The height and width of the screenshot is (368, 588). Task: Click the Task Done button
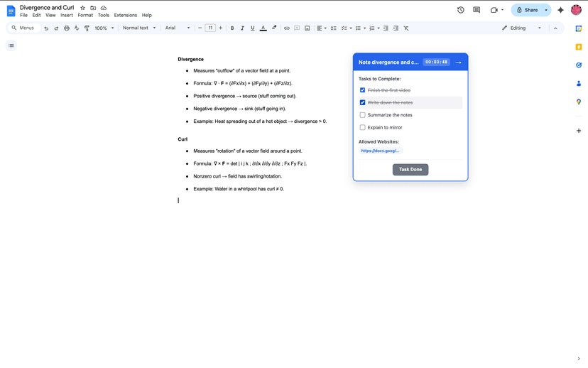tap(410, 170)
